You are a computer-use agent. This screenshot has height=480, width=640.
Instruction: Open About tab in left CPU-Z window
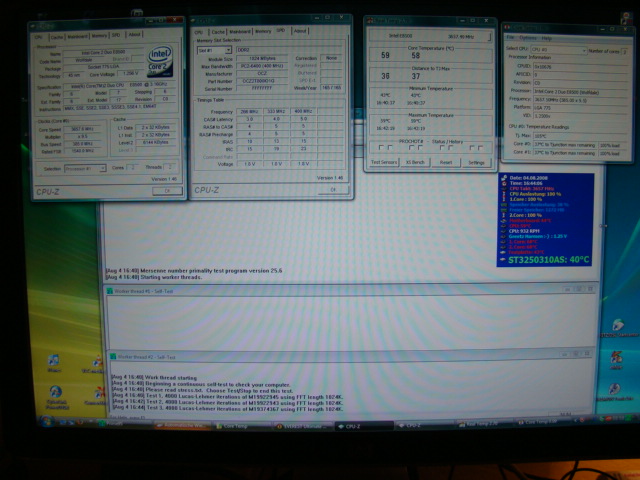click(x=134, y=35)
